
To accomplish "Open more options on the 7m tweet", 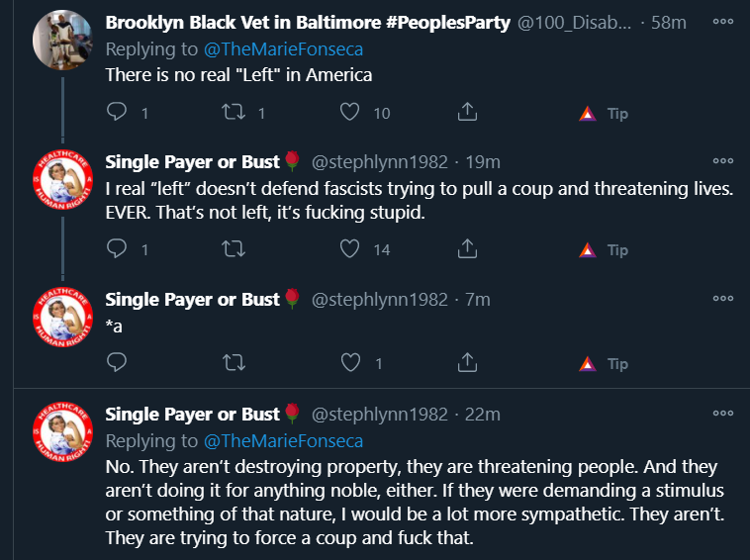I will pyautogui.click(x=722, y=299).
